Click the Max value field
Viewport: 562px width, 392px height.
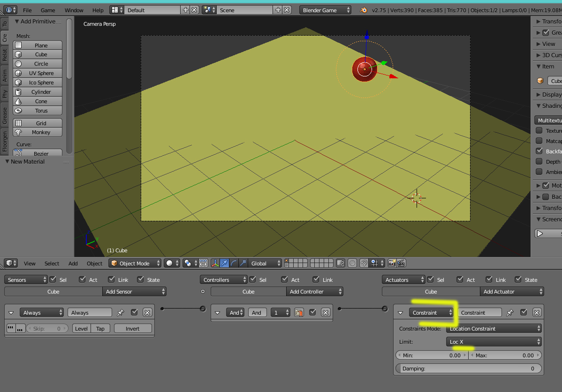505,355
